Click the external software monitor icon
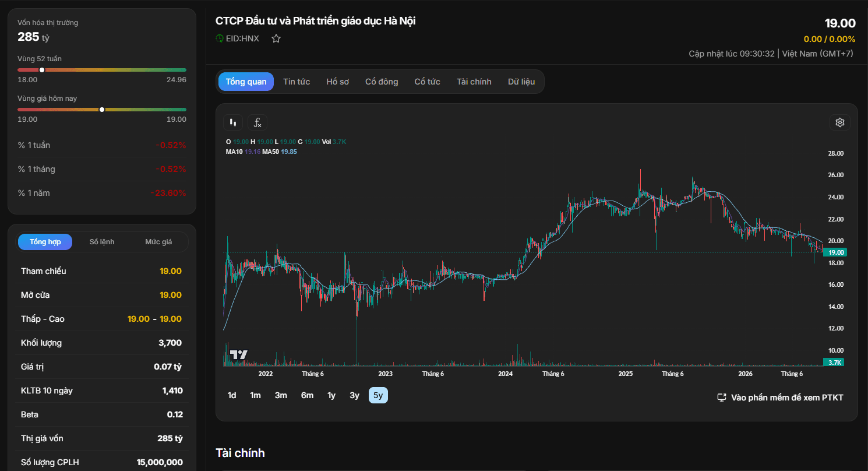The image size is (868, 471). tap(722, 398)
